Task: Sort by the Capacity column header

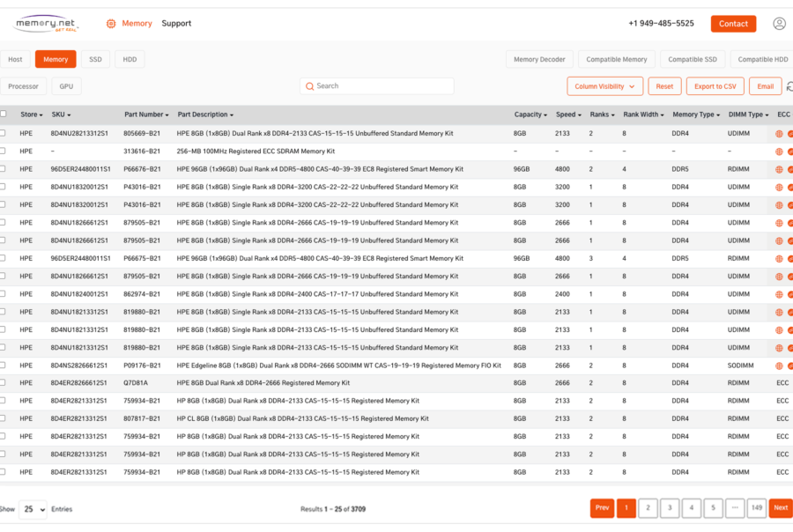Action: coord(530,115)
